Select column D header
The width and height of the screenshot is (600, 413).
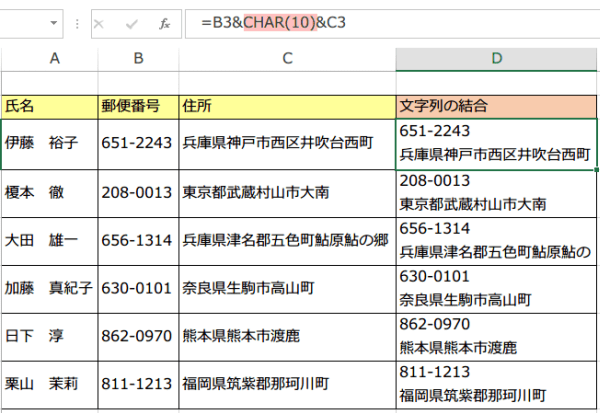click(x=496, y=59)
